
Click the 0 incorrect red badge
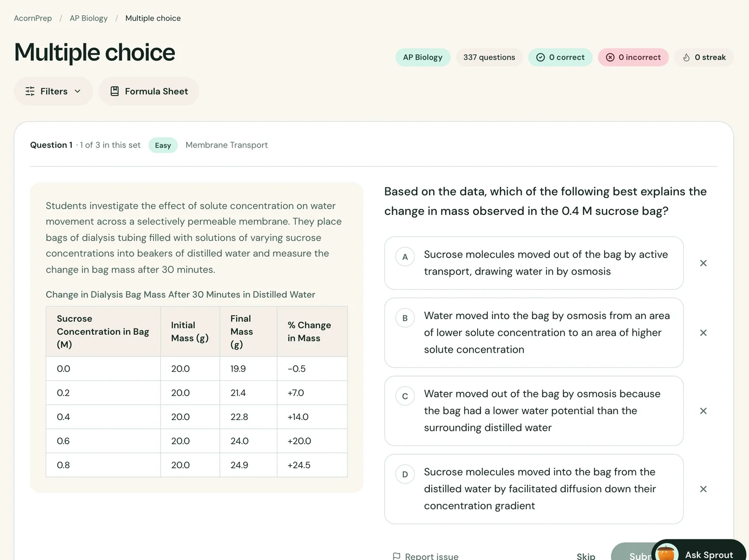click(633, 58)
